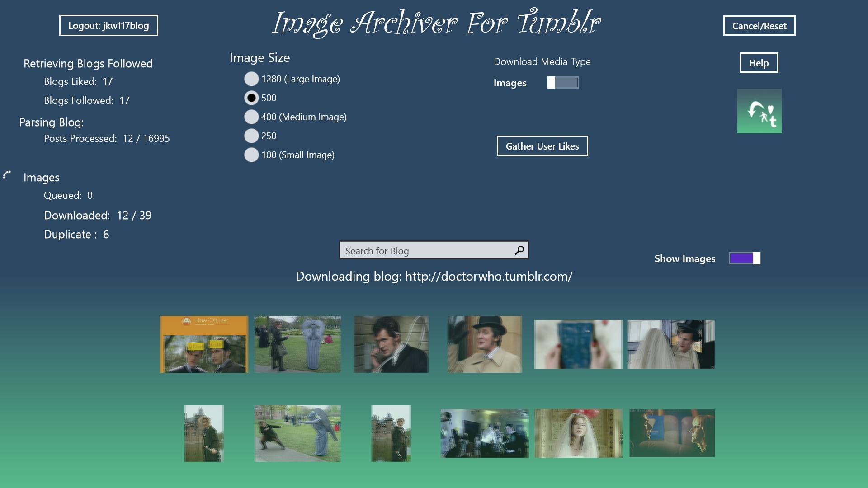The height and width of the screenshot is (488, 868).
Task: Select the 500 image size radio
Action: pyautogui.click(x=251, y=98)
